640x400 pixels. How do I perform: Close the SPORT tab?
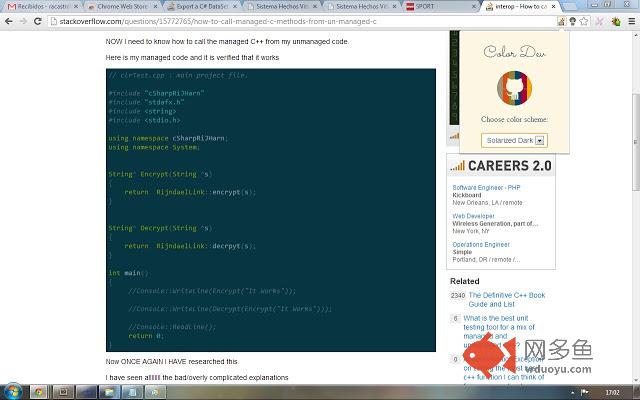pos(473,7)
